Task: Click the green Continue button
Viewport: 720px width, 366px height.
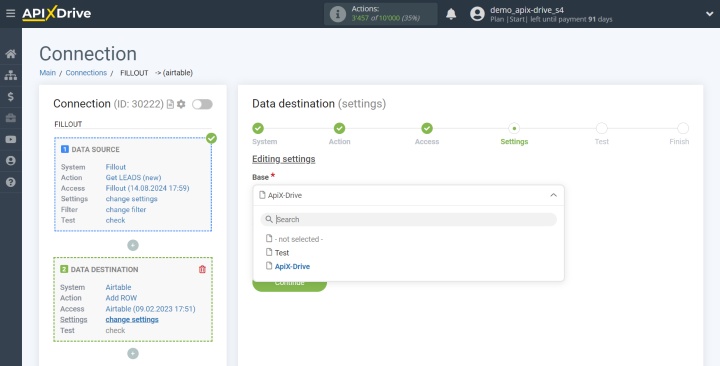Action: point(289,286)
